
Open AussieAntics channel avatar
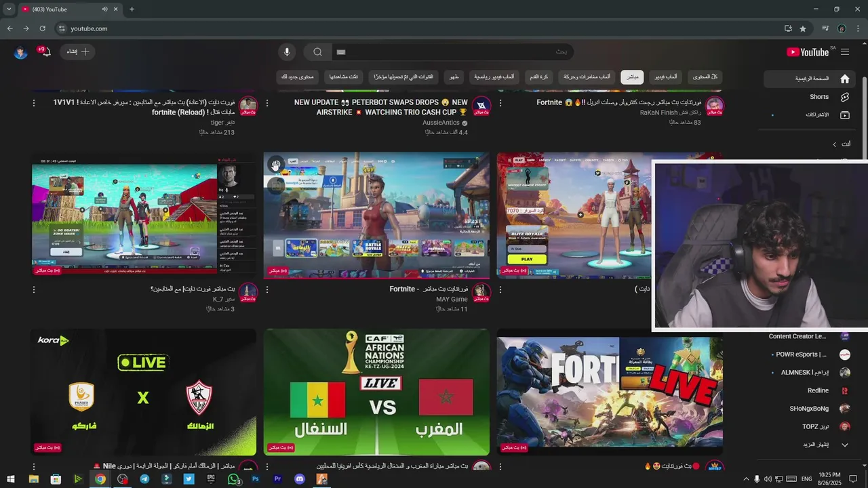(481, 106)
